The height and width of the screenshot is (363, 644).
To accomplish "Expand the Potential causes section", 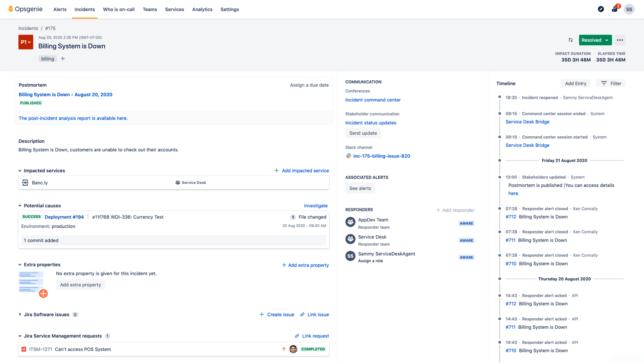I will [x=20, y=206].
